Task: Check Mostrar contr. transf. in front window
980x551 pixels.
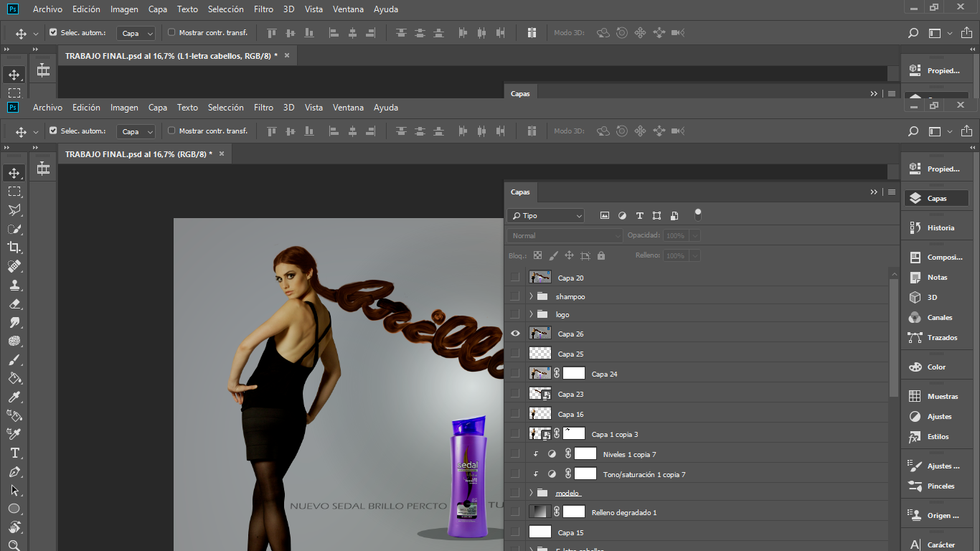Action: tap(171, 131)
